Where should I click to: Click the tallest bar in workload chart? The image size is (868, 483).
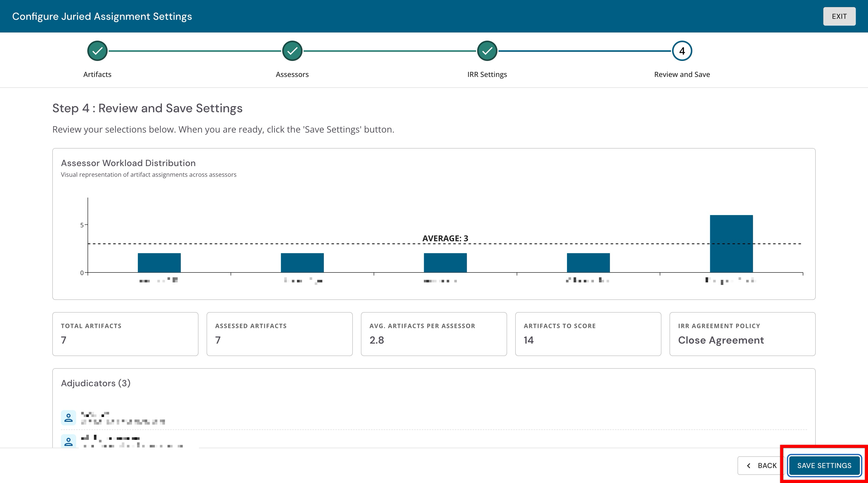click(731, 244)
